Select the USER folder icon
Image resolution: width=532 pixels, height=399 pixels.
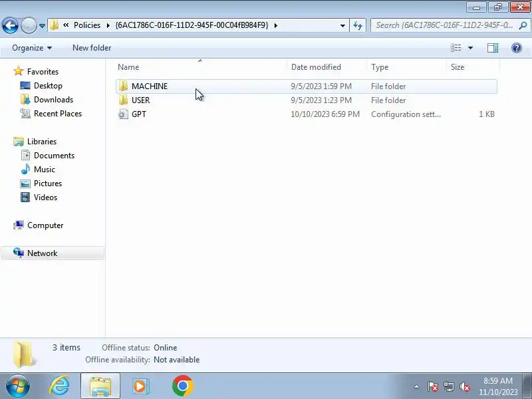pos(123,100)
